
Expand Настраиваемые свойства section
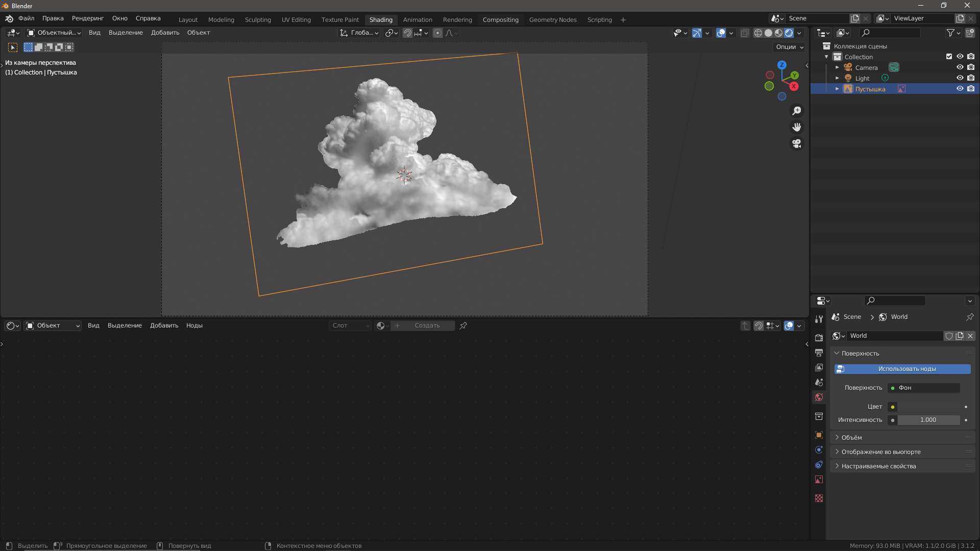click(x=878, y=466)
